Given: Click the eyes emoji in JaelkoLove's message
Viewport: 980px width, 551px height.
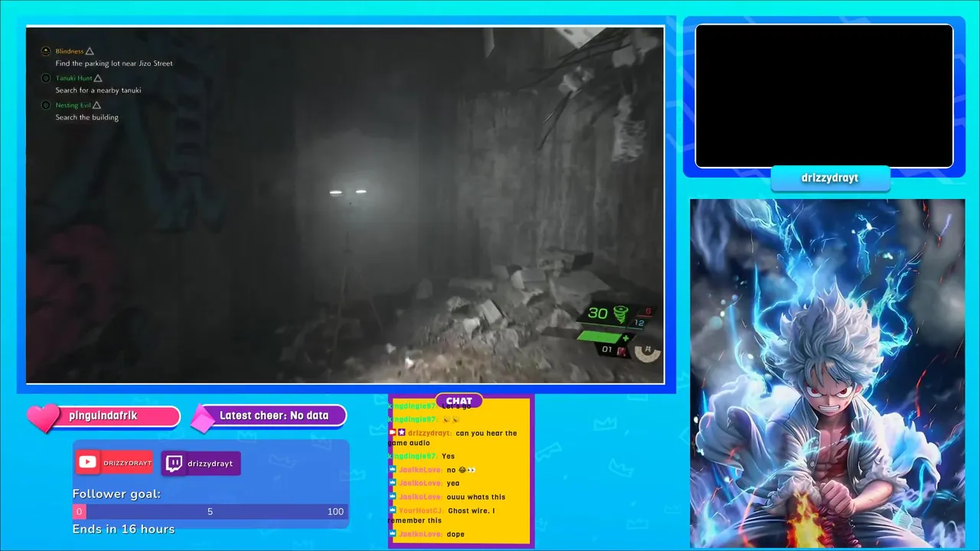Looking at the screenshot, I should click(471, 470).
